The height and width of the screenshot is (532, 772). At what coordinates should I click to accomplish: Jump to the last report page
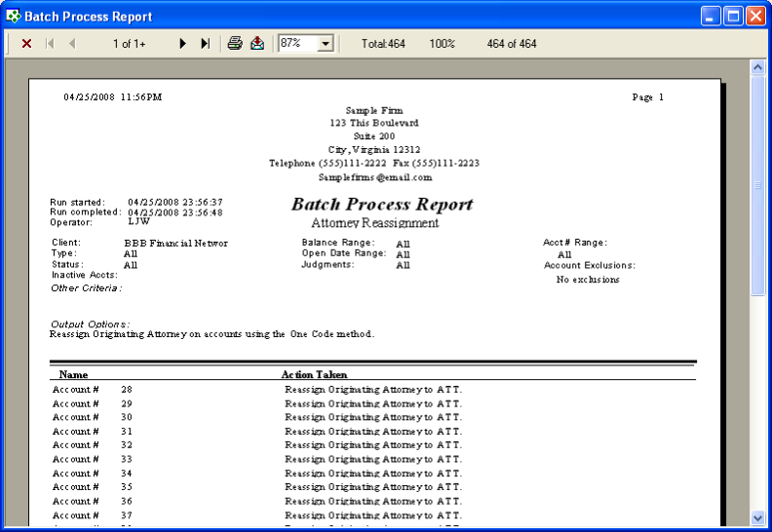click(x=205, y=44)
